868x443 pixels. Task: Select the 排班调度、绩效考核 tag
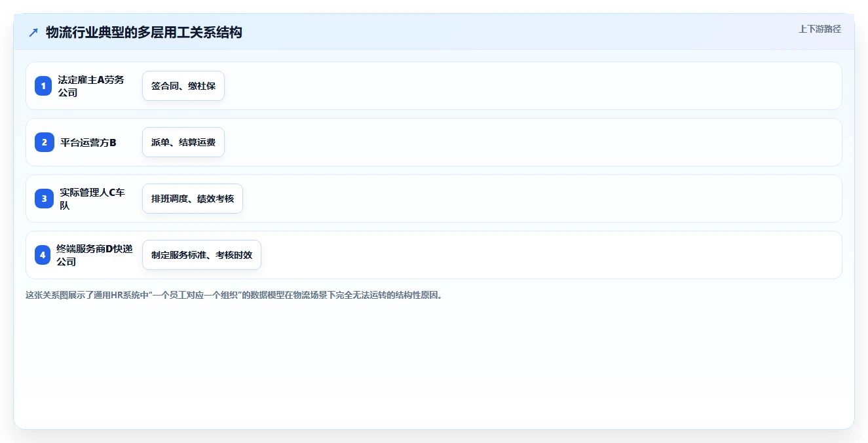[x=193, y=199]
